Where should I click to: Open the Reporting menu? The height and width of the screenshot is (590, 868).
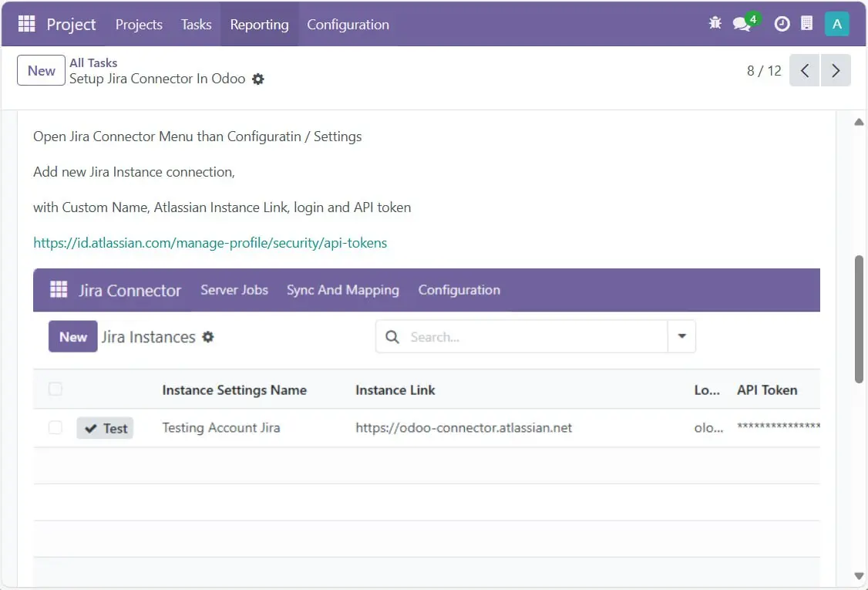[259, 25]
